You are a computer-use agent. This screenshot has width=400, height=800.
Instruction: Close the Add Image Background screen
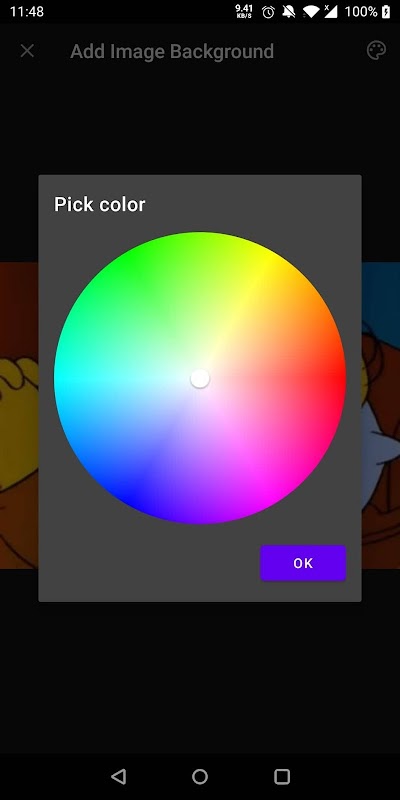point(27,51)
